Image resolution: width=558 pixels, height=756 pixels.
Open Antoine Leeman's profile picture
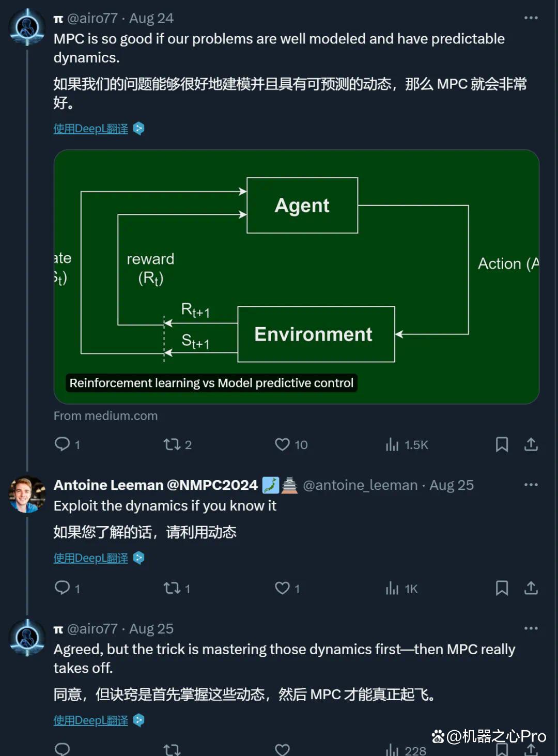click(27, 494)
